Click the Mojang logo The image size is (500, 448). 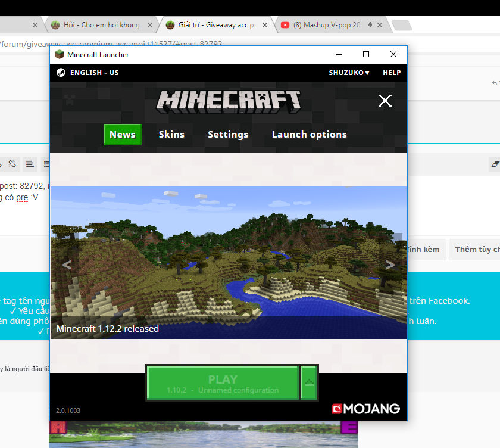(365, 409)
